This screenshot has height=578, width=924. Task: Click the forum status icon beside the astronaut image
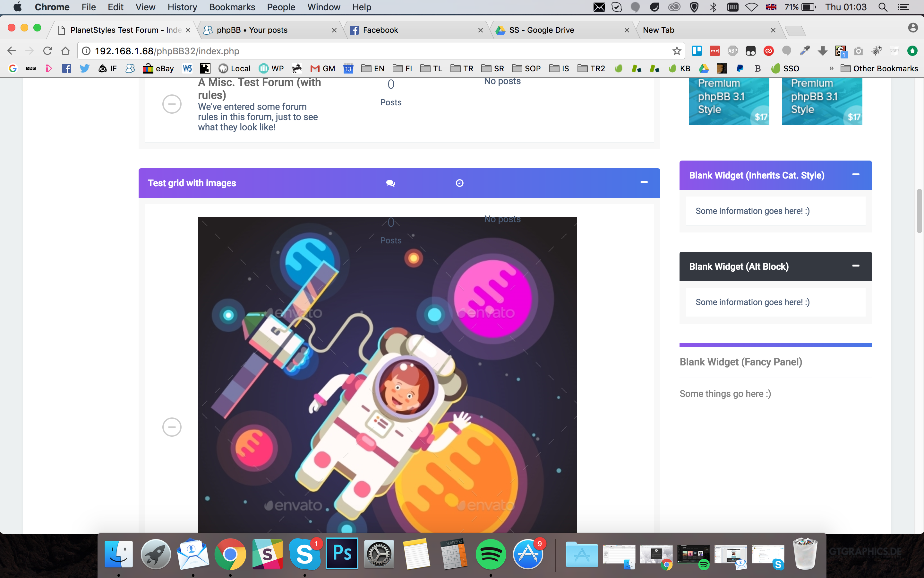tap(172, 427)
